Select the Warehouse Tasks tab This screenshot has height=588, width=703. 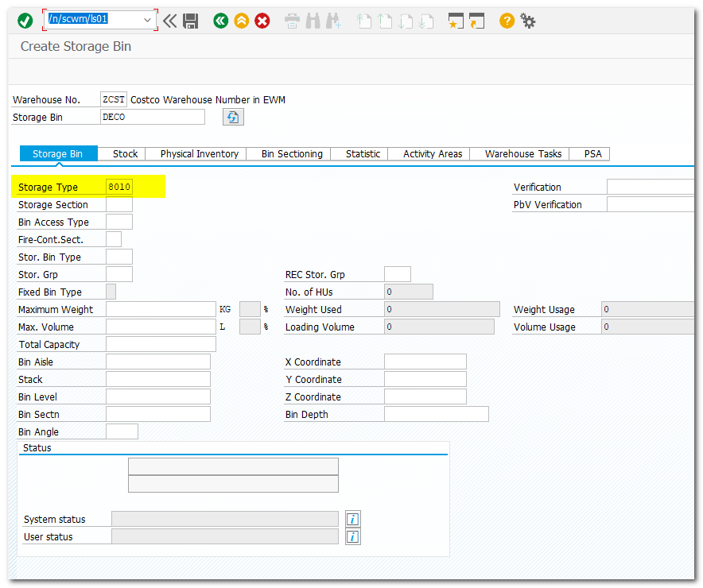(523, 154)
